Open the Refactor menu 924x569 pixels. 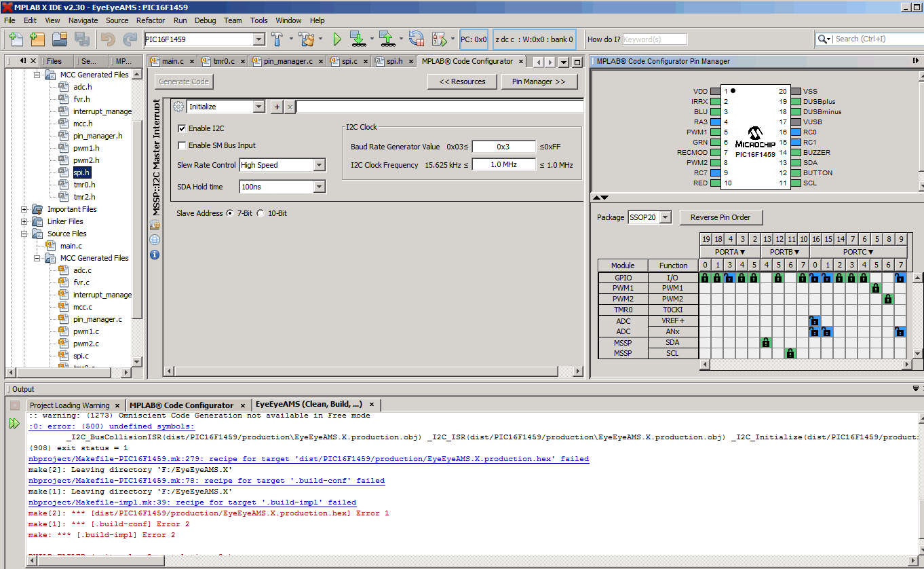click(151, 20)
